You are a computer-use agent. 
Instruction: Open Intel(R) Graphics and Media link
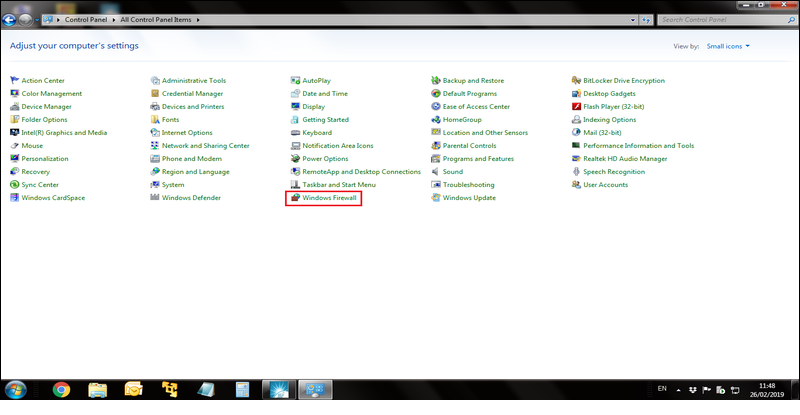tap(64, 132)
